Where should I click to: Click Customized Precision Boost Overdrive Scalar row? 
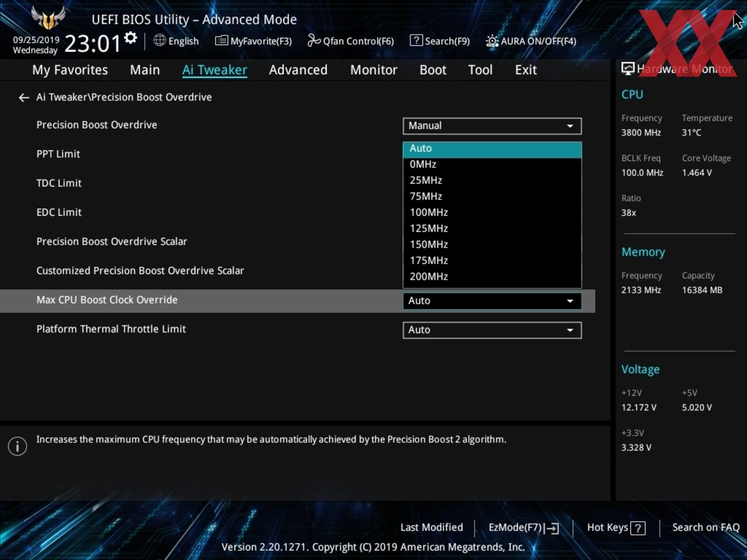(297, 271)
